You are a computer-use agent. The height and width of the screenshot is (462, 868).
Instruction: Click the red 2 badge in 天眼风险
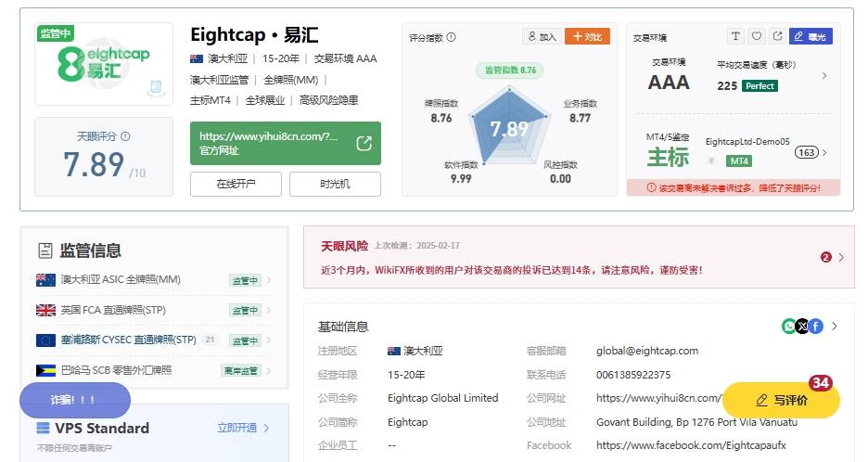pos(826,257)
